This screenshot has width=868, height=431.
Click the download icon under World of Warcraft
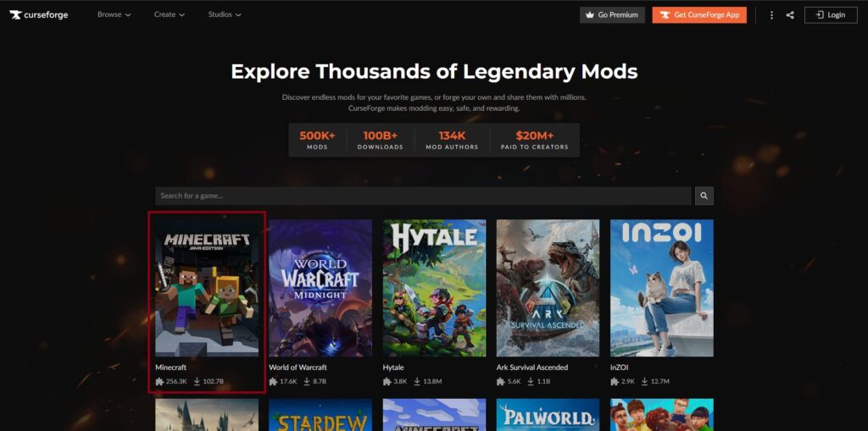[x=307, y=381]
